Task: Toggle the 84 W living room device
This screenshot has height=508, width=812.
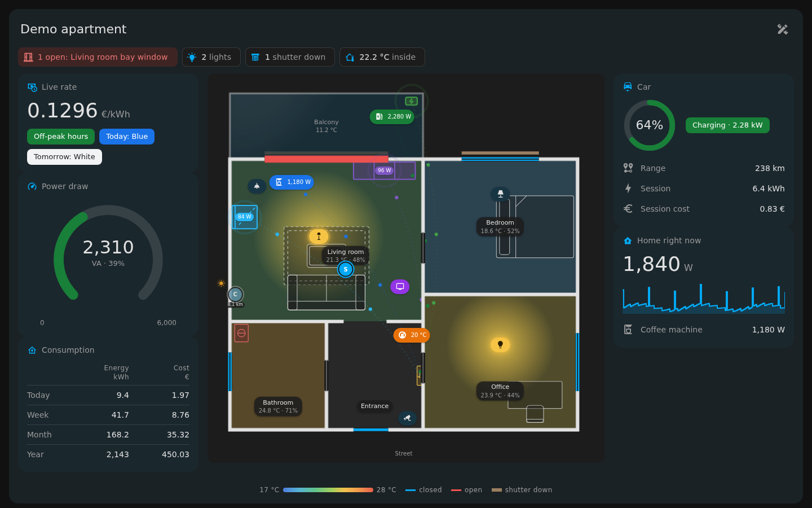Action: 245,217
